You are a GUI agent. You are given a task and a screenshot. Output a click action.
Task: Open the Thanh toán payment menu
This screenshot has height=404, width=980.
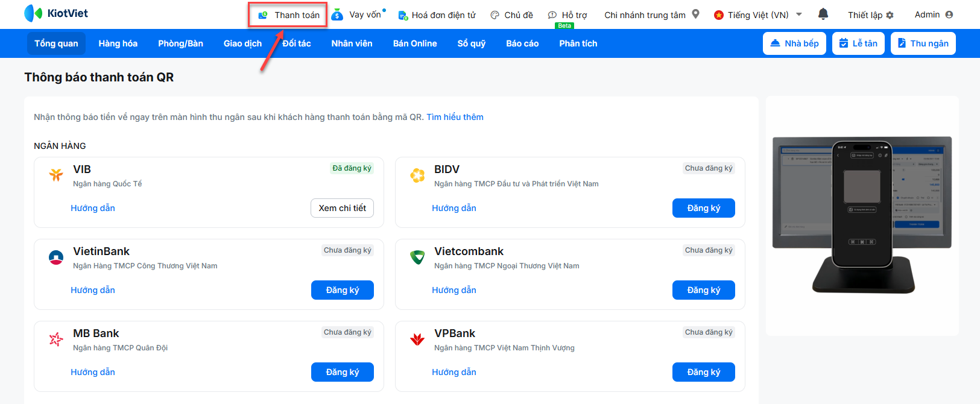coord(289,15)
